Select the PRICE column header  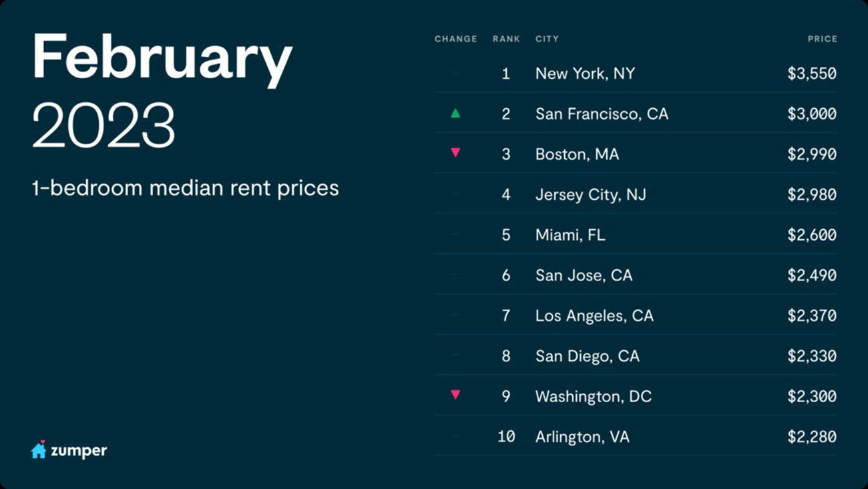(x=822, y=39)
